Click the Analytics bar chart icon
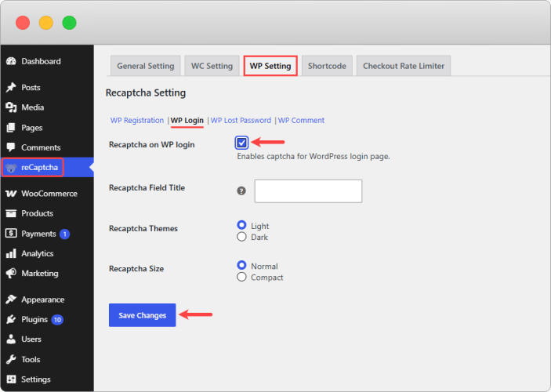 pos(11,253)
